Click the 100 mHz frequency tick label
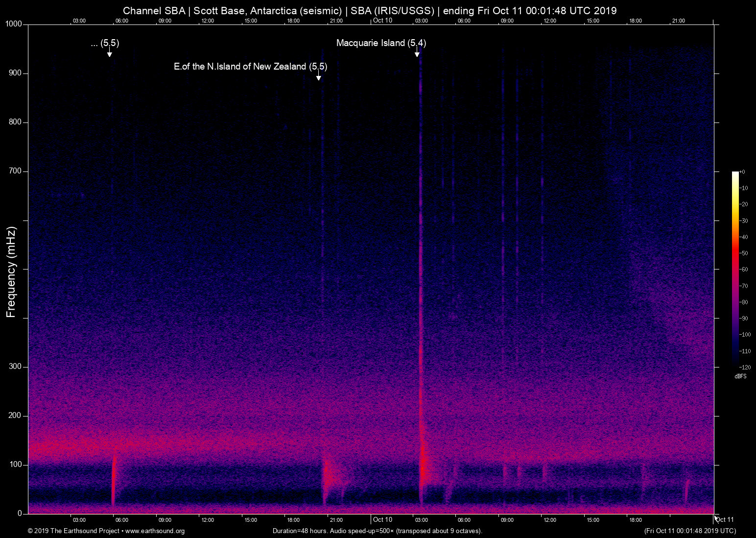This screenshot has height=538, width=756. [16, 465]
